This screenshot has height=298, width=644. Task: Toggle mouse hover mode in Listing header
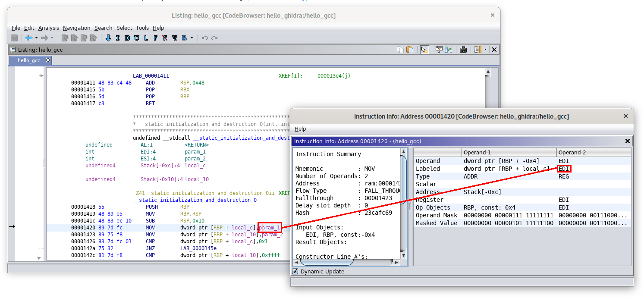pos(424,50)
